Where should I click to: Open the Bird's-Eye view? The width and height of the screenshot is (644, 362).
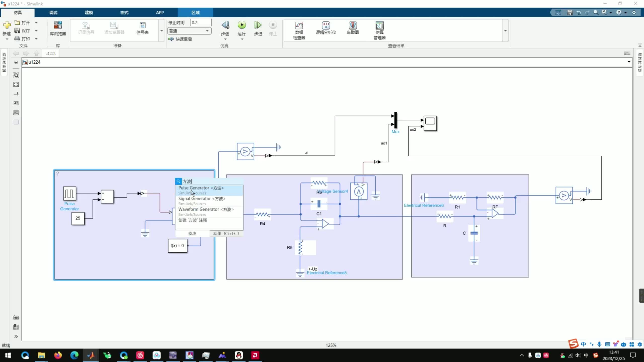pos(353,28)
